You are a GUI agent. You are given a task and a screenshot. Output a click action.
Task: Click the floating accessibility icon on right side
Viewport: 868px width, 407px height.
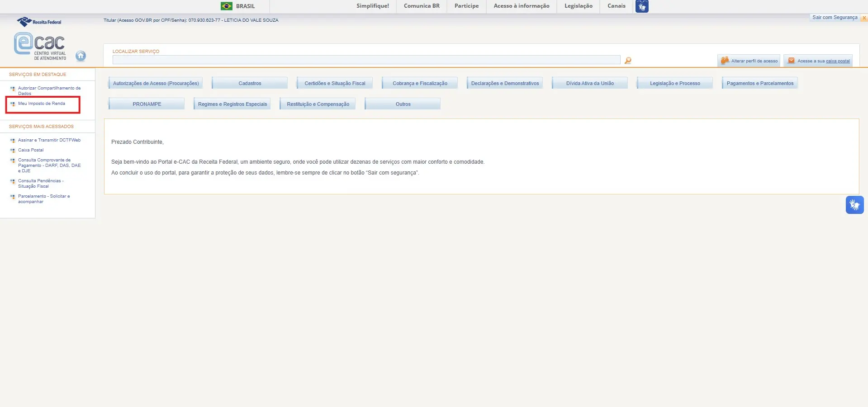[854, 204]
